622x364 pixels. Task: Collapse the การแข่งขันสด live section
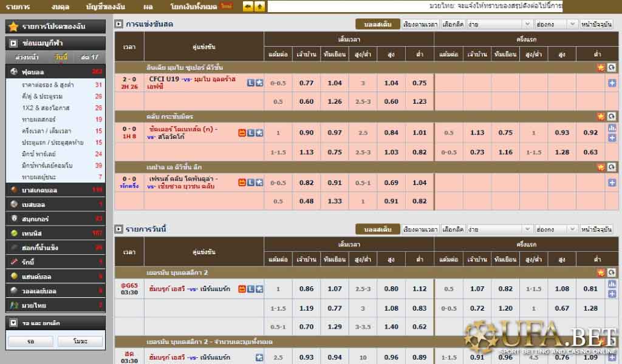point(119,24)
